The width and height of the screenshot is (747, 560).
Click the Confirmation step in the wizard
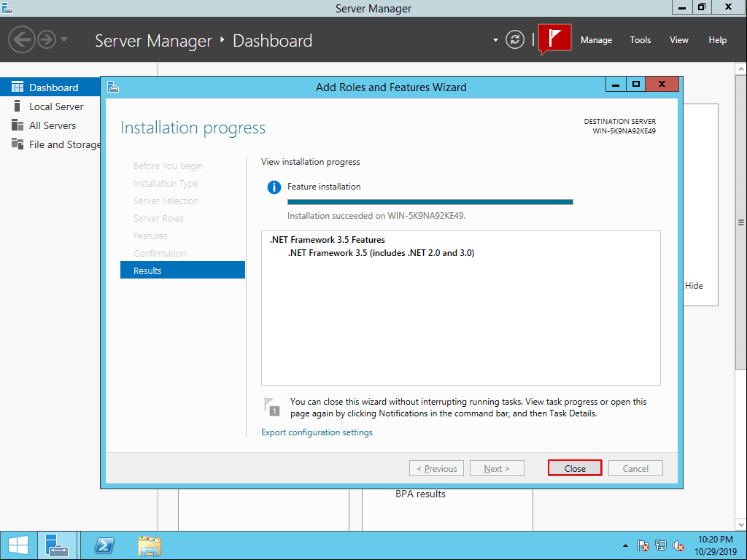click(160, 253)
